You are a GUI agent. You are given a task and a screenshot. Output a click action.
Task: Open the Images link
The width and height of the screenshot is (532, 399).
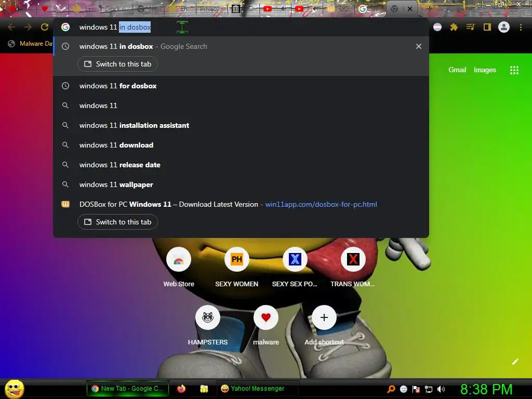(485, 70)
